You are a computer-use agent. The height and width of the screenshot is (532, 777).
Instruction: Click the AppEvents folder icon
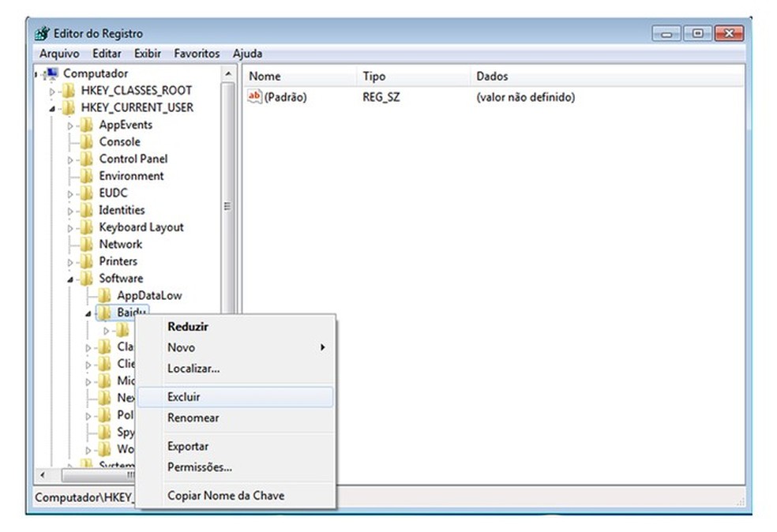(x=86, y=125)
